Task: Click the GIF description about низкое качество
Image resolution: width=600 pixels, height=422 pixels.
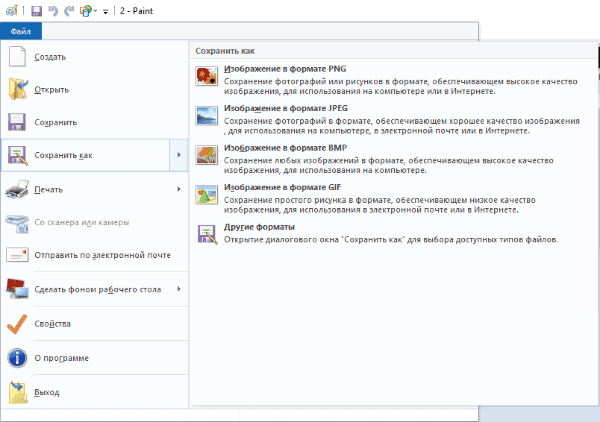Action: (380, 205)
